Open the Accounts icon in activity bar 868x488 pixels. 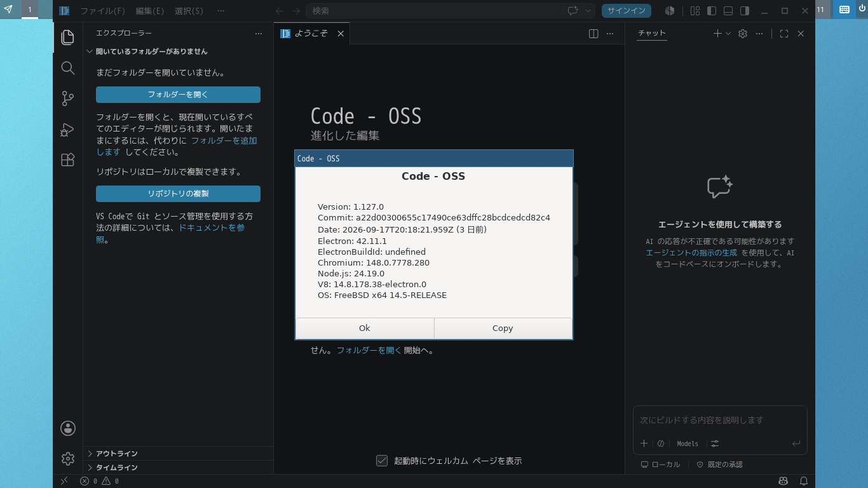(68, 428)
